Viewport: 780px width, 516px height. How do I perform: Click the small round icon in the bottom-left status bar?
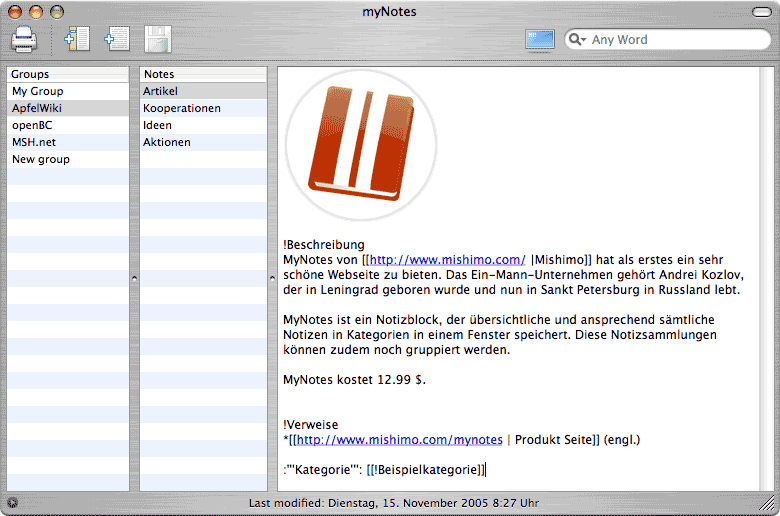coord(11,502)
